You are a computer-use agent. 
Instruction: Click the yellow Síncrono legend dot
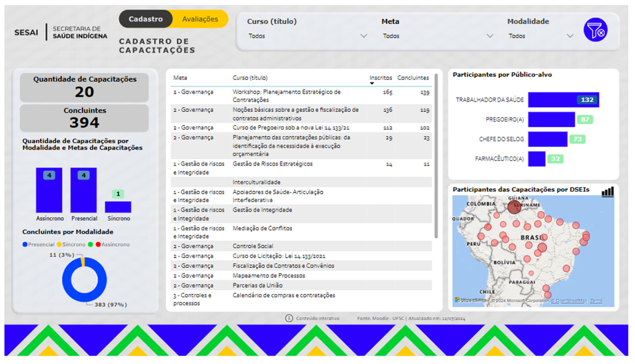(59, 244)
